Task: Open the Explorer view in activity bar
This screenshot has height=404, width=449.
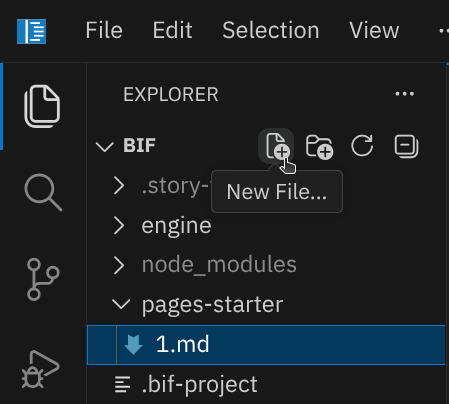Action: [x=42, y=107]
